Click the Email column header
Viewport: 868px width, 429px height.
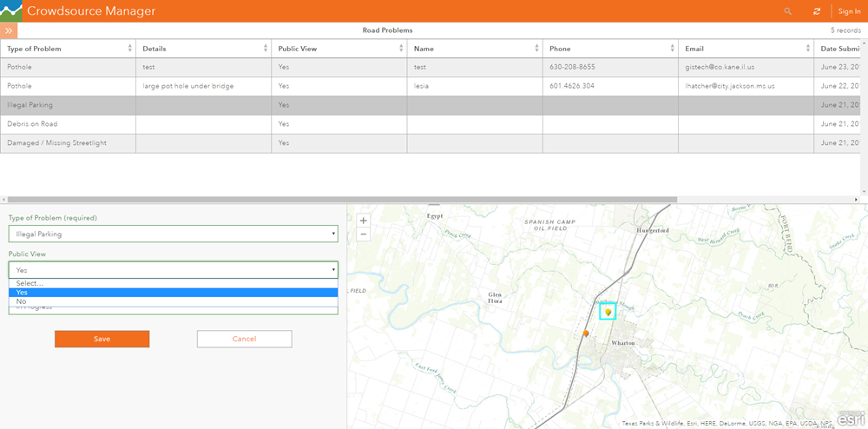click(x=746, y=48)
